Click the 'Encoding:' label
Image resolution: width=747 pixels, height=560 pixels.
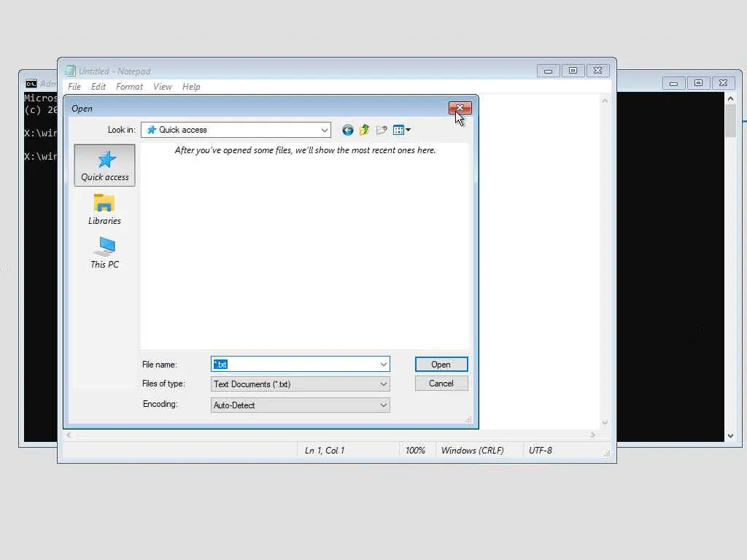click(160, 404)
